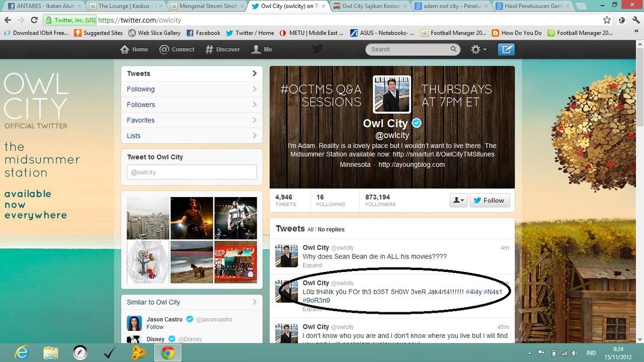
Task: Open the city skyline photo thumbnail
Action: 148,218
